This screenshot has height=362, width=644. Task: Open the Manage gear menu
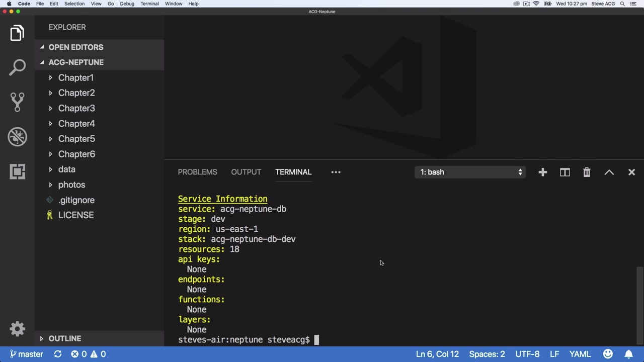tap(17, 329)
